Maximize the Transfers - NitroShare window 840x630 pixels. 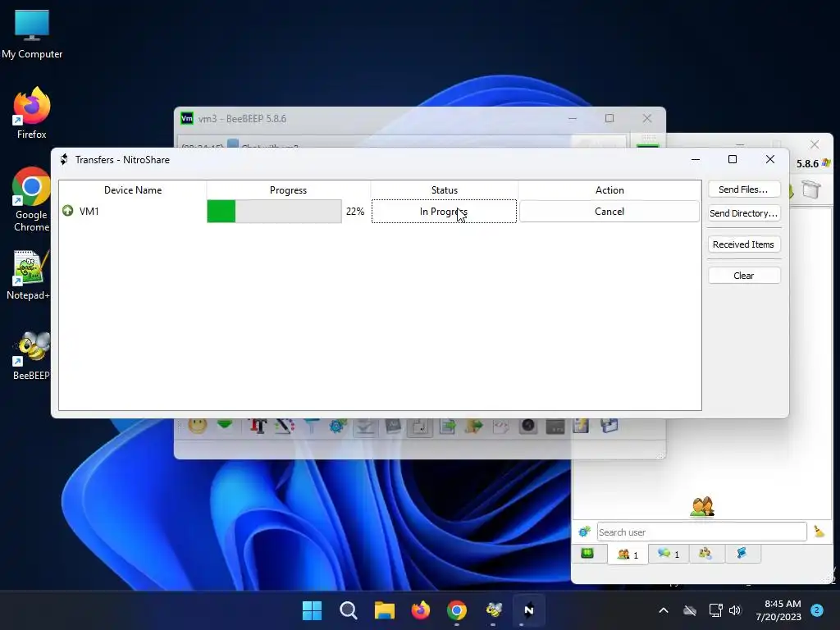[x=733, y=160]
